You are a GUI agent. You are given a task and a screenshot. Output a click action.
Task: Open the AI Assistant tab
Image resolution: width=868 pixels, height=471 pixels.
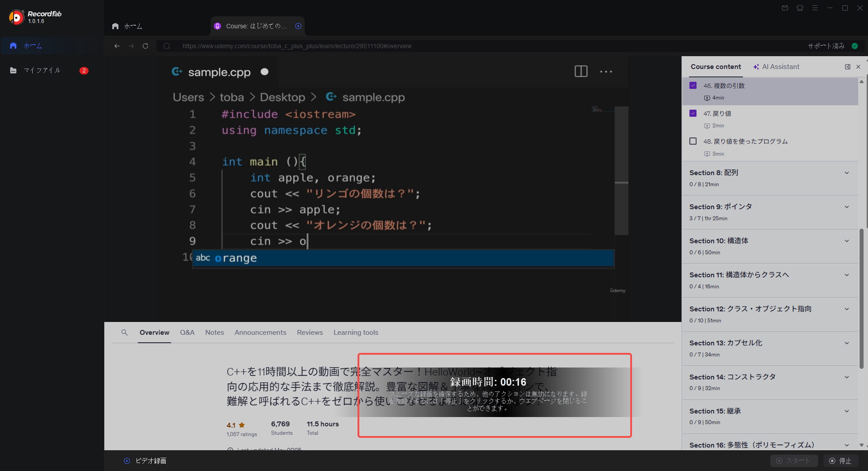777,67
